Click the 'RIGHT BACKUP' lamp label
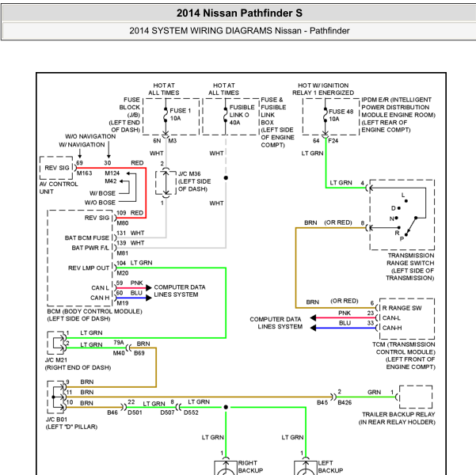The image size is (476, 475). 250,466
